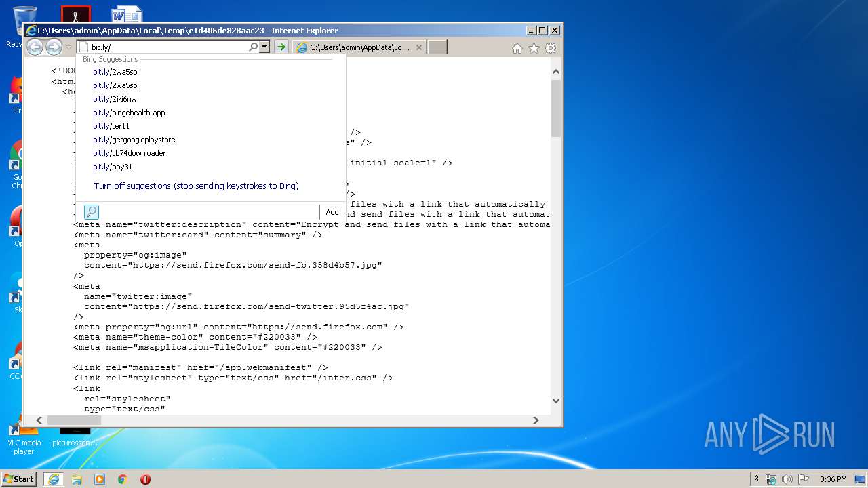The image size is (868, 488).
Task: Select suggestion bit.ly/getgoogleplaystore
Action: pyautogui.click(x=134, y=140)
